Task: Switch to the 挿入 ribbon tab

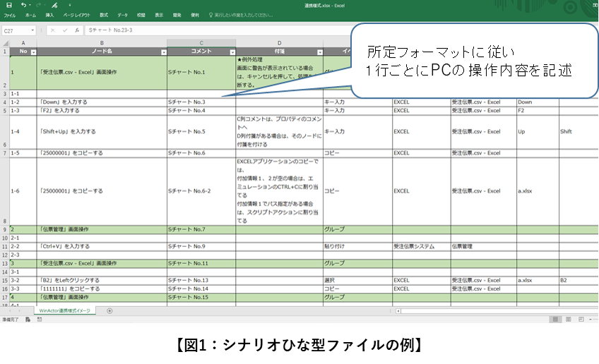Action: pos(49,16)
